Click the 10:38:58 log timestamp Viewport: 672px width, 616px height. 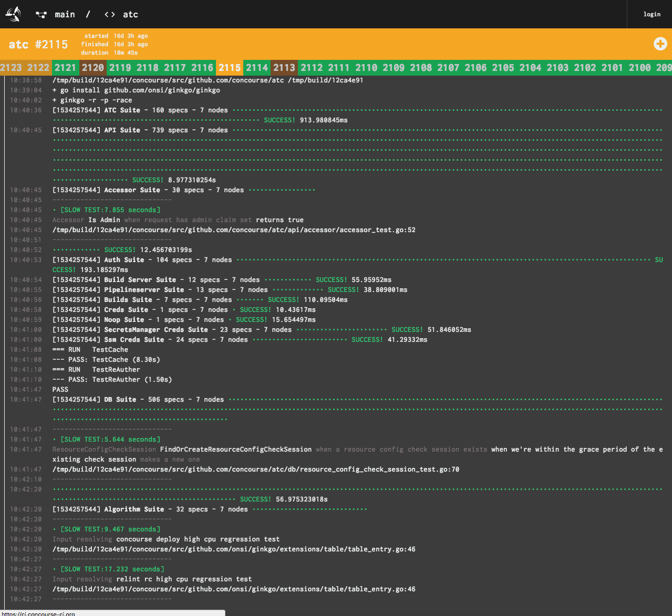[26, 80]
